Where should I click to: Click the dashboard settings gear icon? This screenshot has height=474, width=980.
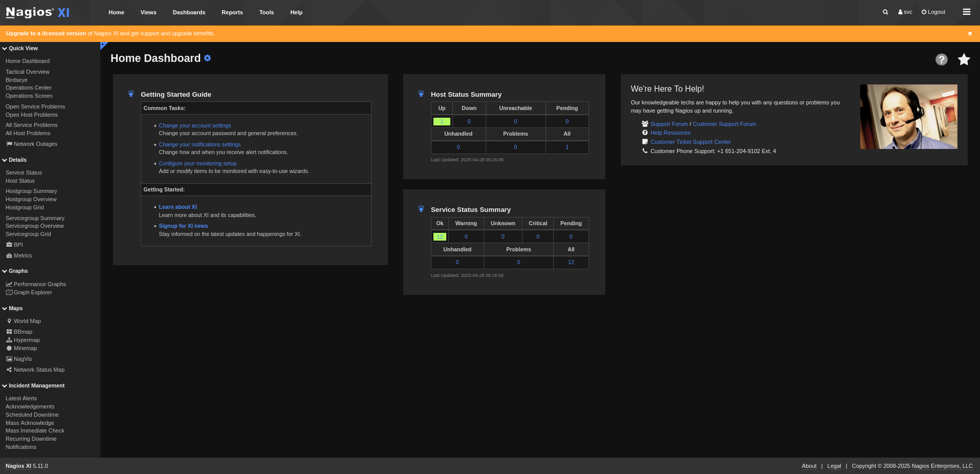click(x=207, y=58)
